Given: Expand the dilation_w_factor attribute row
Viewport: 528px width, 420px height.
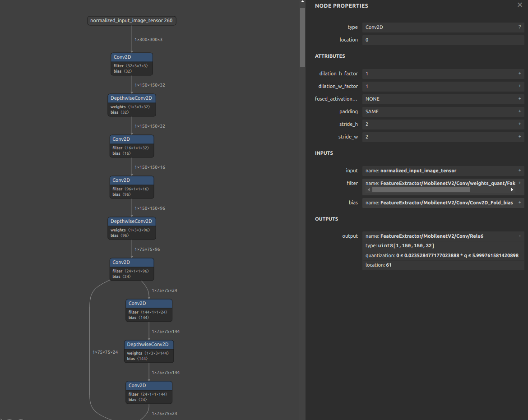Looking at the screenshot, I should 519,86.
